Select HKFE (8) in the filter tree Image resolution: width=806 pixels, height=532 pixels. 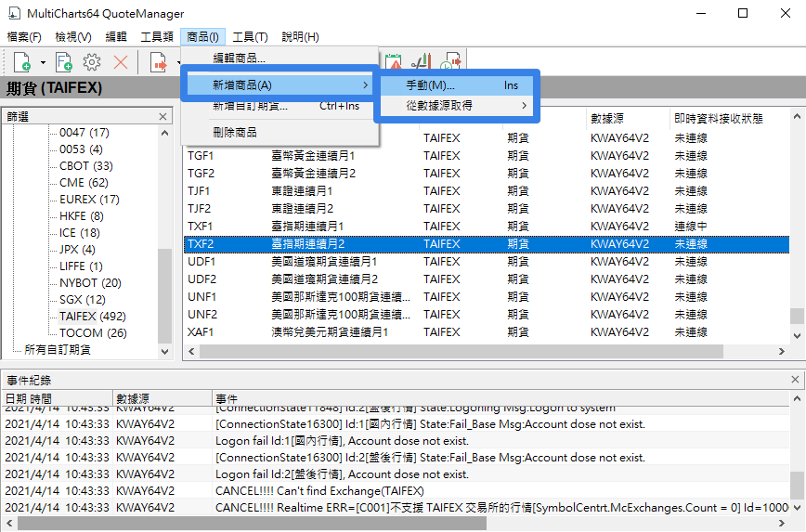click(x=81, y=216)
